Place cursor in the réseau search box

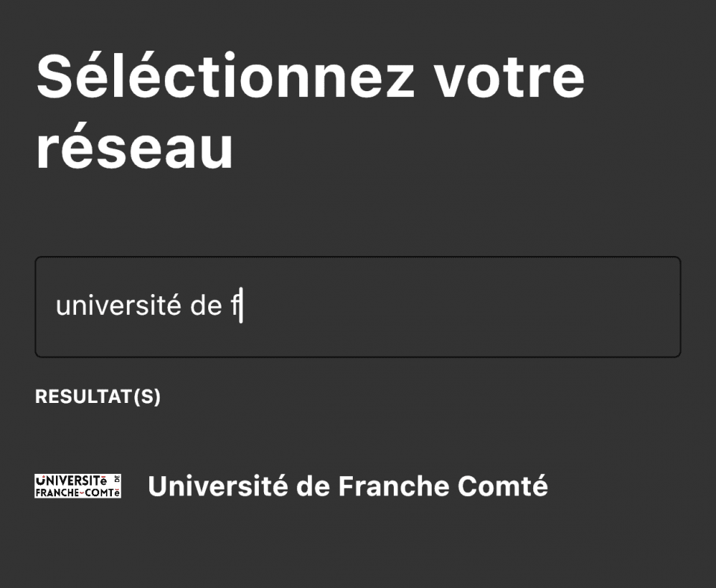pyautogui.click(x=447, y=307)
